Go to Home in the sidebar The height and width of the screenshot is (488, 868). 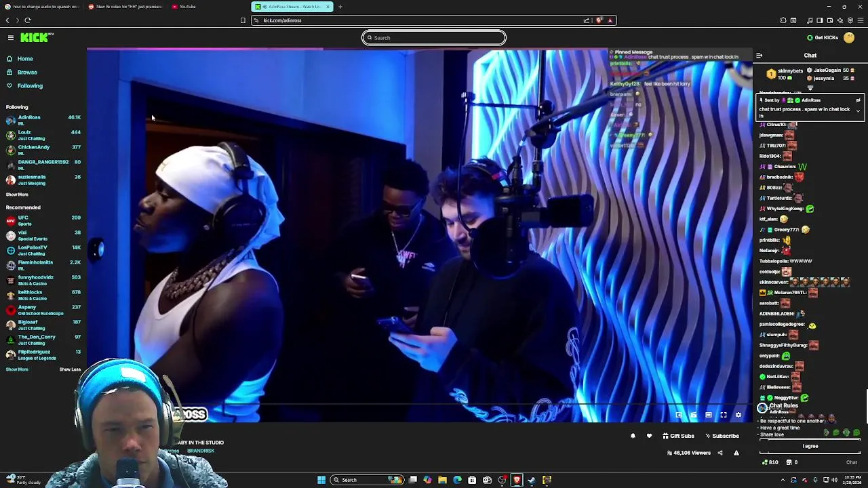point(25,59)
